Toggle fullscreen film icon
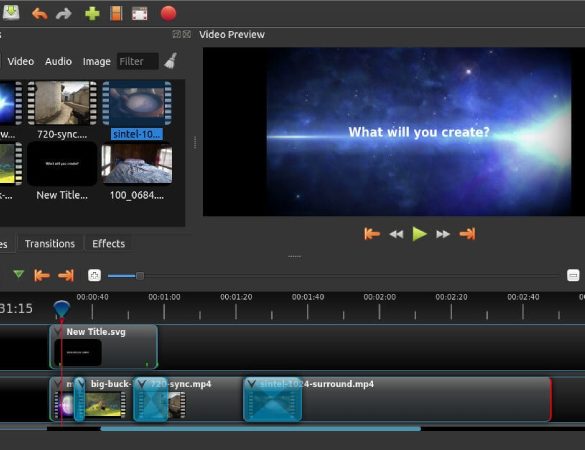This screenshot has height=450, width=585. point(140,14)
